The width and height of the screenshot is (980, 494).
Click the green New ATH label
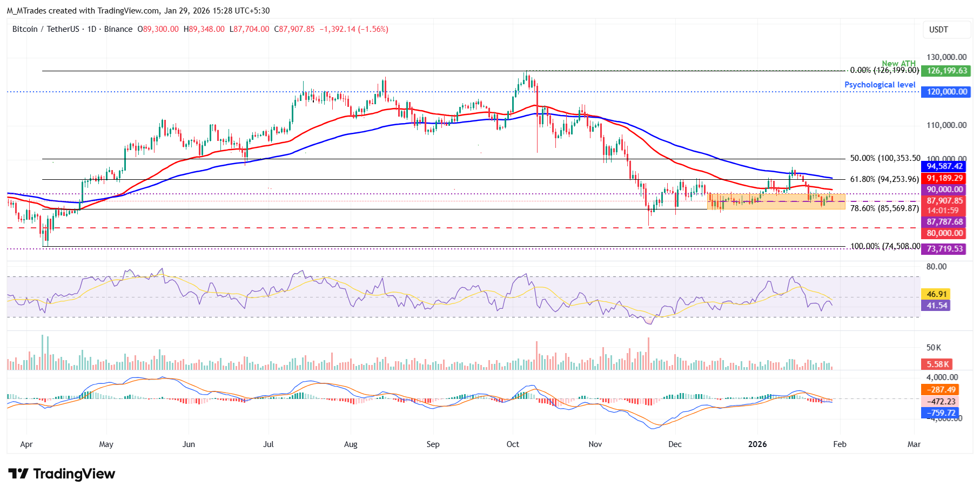pyautogui.click(x=898, y=63)
